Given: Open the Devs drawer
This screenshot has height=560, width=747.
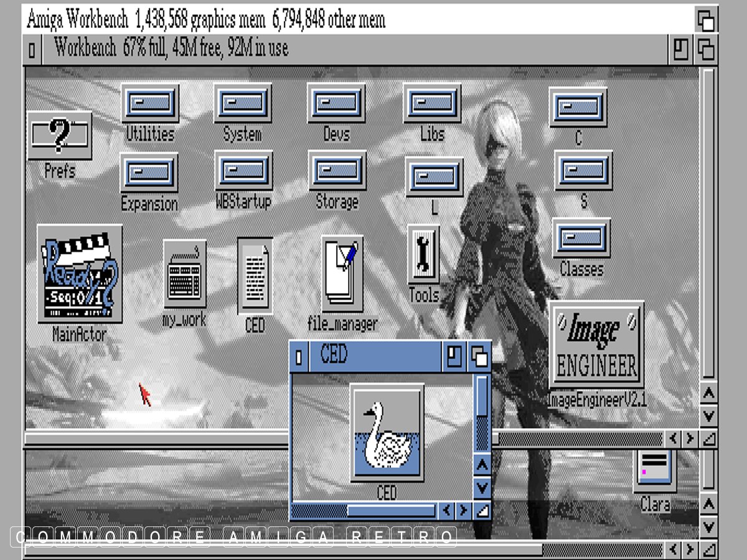Looking at the screenshot, I should point(336,103).
